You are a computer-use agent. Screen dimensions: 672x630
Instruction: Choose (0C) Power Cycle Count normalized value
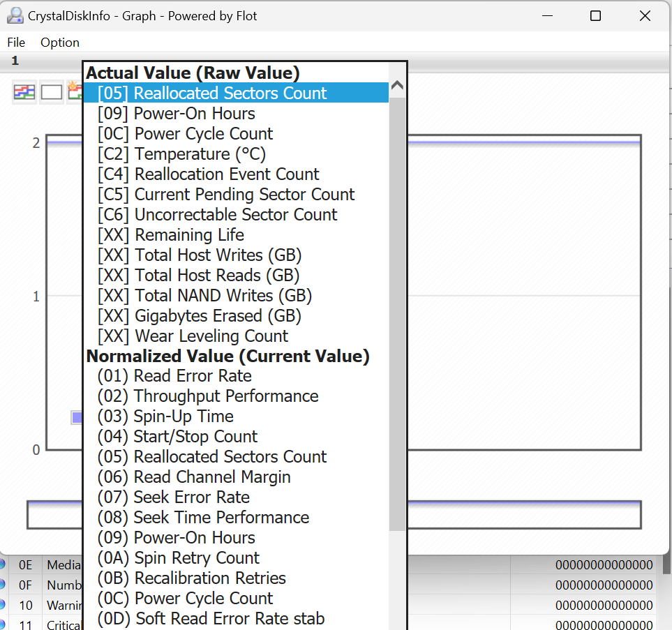tap(236, 599)
